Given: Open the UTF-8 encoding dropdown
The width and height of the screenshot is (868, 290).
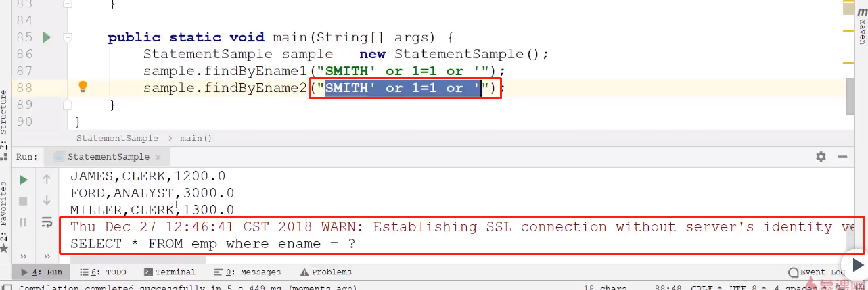Looking at the screenshot, I should 744,287.
